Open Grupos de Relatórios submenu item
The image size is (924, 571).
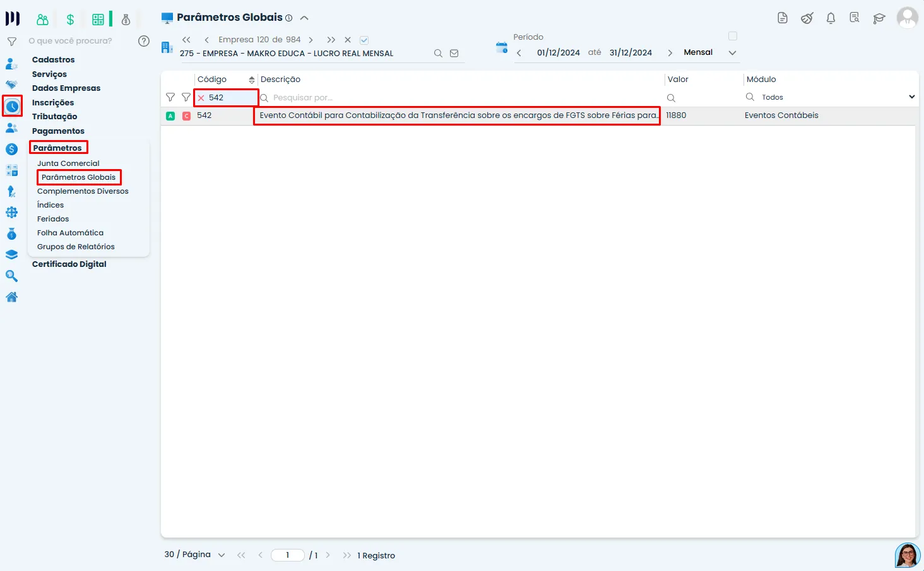tap(76, 247)
